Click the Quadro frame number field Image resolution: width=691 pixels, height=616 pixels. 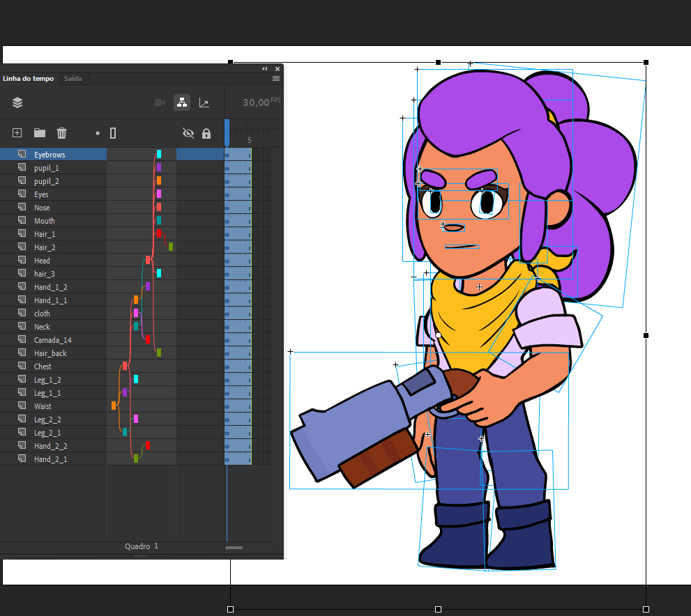click(156, 546)
